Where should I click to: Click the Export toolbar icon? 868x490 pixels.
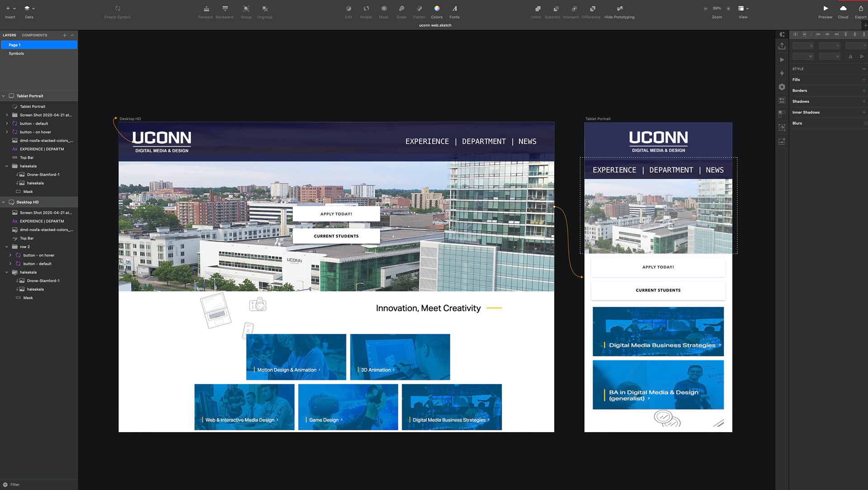[x=861, y=9]
